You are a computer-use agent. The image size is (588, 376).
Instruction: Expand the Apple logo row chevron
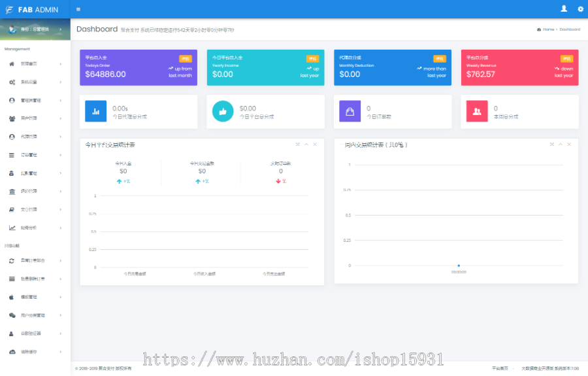click(x=60, y=297)
